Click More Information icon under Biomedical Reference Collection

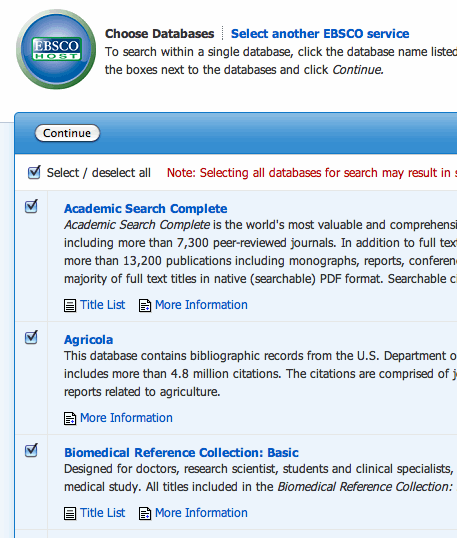145,513
